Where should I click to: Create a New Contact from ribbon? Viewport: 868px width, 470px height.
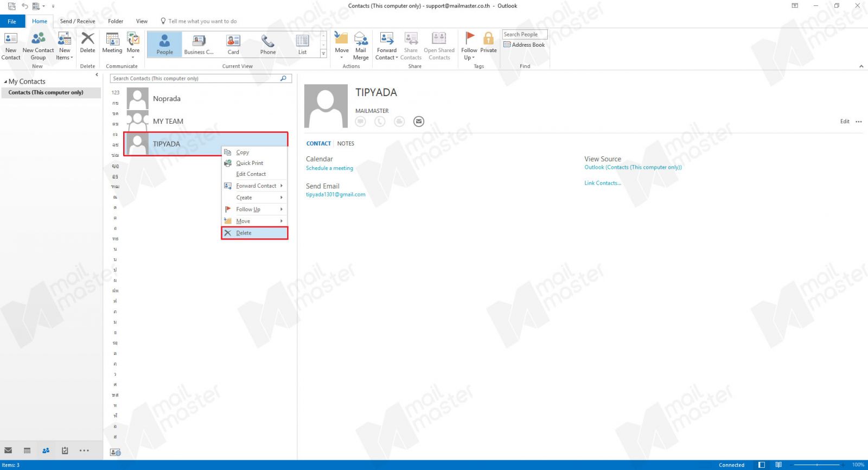11,46
